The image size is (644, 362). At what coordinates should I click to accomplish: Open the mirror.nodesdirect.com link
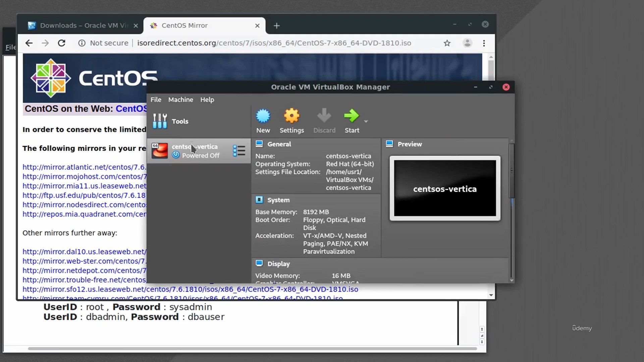pos(84,204)
